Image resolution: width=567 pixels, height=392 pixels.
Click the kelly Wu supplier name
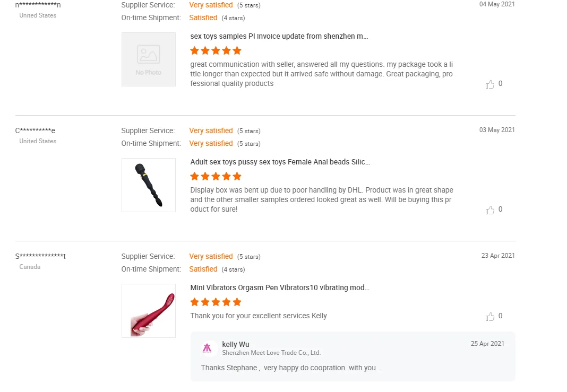click(x=236, y=344)
